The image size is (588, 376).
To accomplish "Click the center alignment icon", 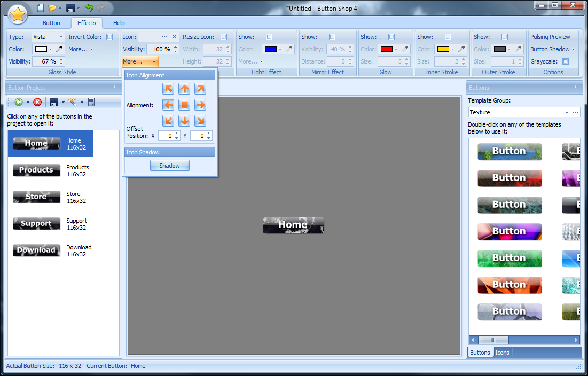I will (x=184, y=105).
